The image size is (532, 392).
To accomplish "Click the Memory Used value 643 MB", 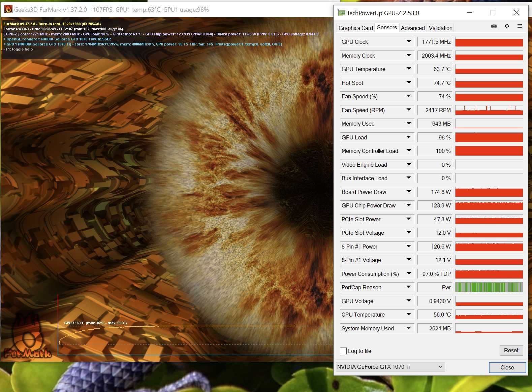I will [x=435, y=124].
